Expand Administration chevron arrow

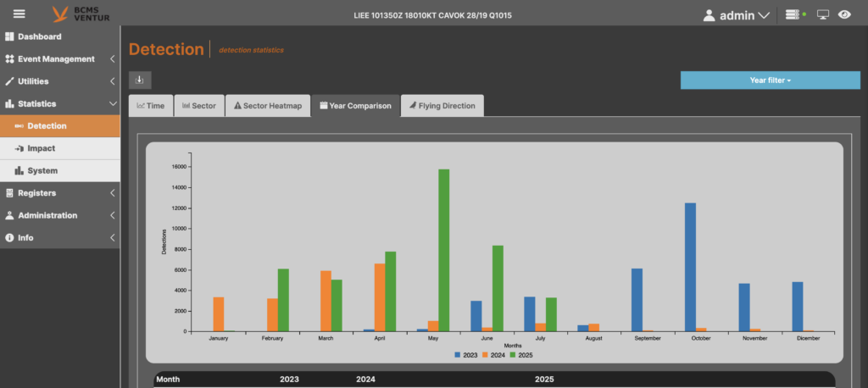click(113, 215)
